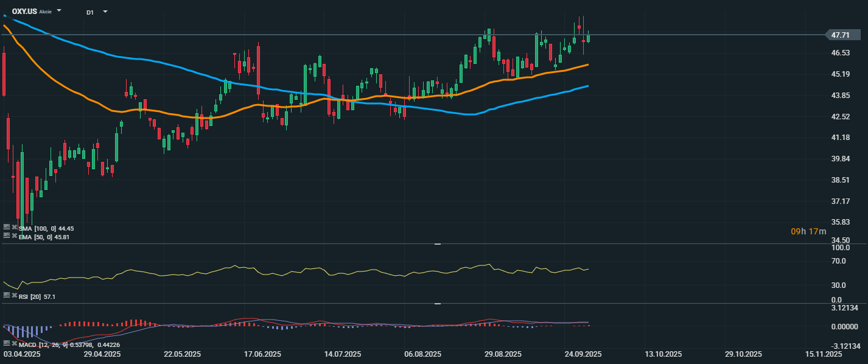Screen dimensions: 868x364
Task: Expand the OXY.US symbol dropdown arrow
Action: tap(59, 11)
